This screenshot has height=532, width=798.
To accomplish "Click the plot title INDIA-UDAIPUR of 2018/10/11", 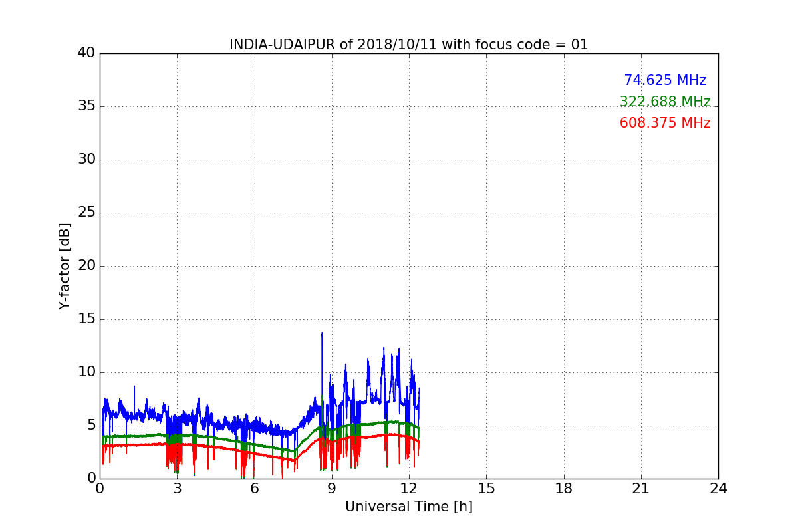I will pos(409,45).
